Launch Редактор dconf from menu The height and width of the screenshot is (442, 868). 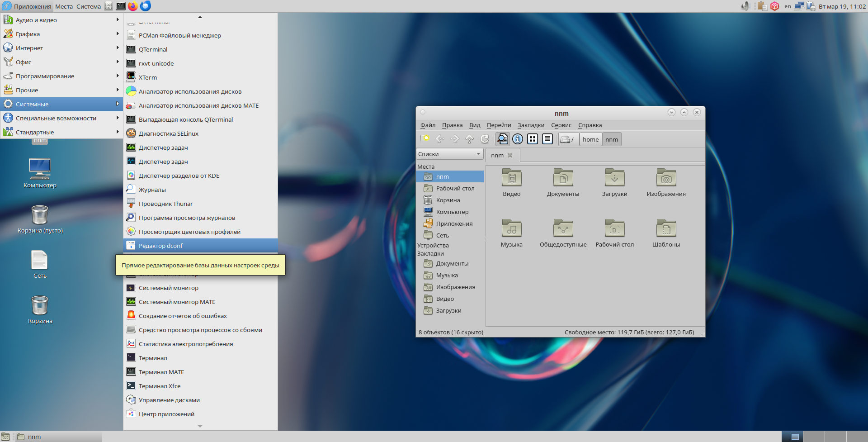click(160, 246)
